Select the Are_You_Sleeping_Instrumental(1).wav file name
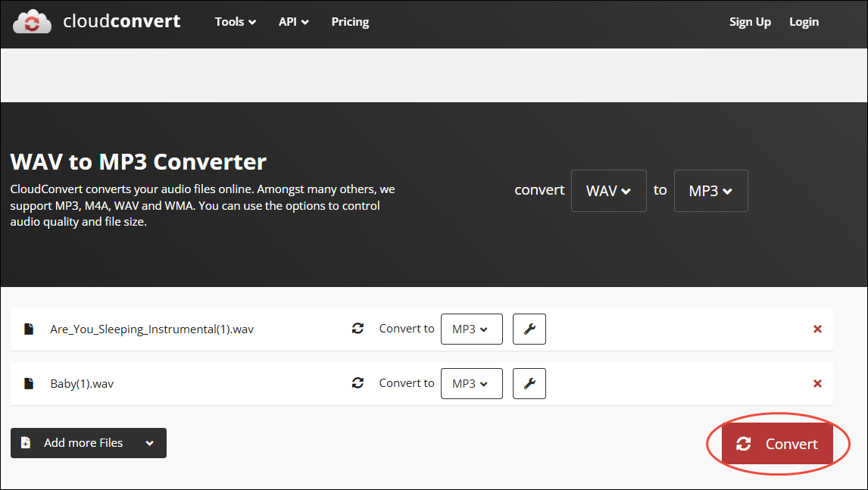868x490 pixels. [151, 329]
